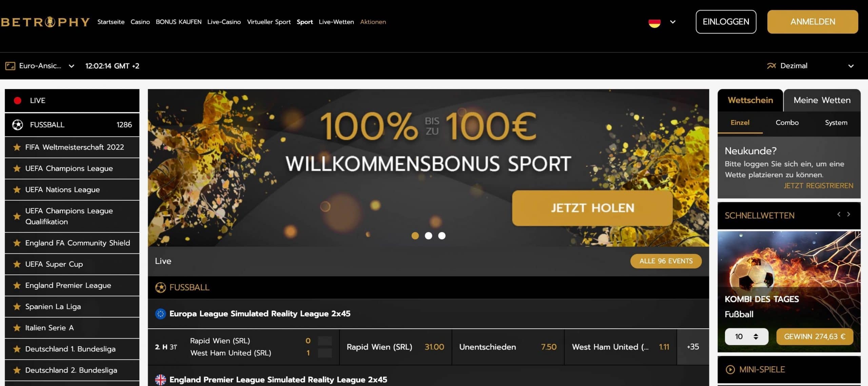
Task: Click the German flag language icon
Action: coord(654,22)
